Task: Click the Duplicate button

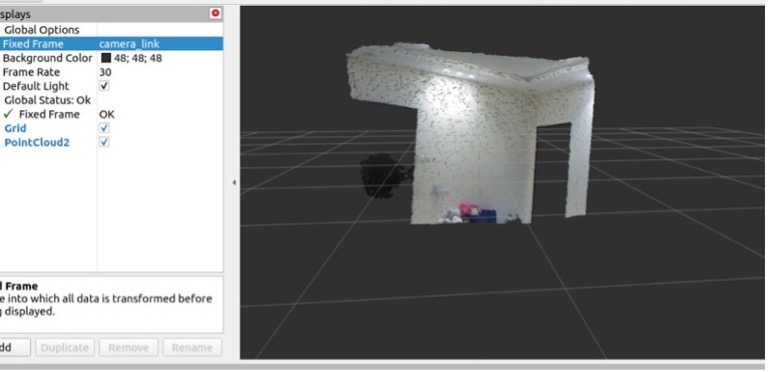Action: (x=65, y=347)
